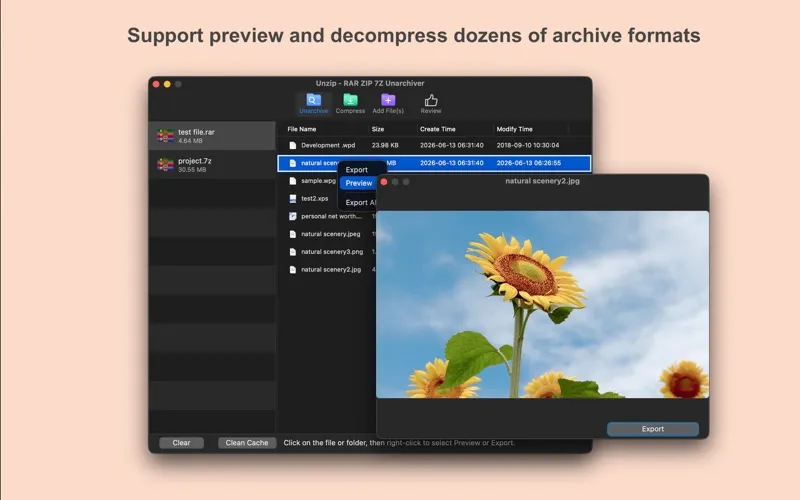Click the 2026-06-13 06:26:55 modify time

528,163
